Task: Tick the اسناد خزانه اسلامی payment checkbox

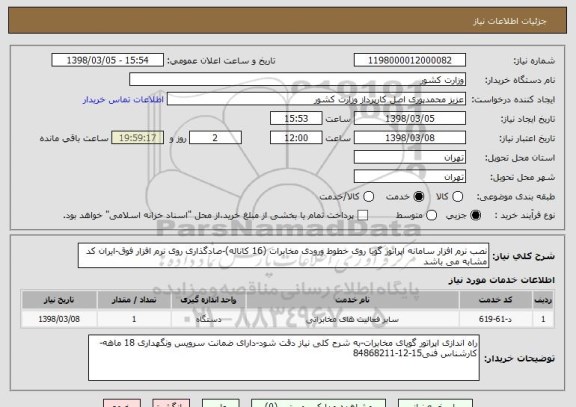Action: (x=363, y=215)
